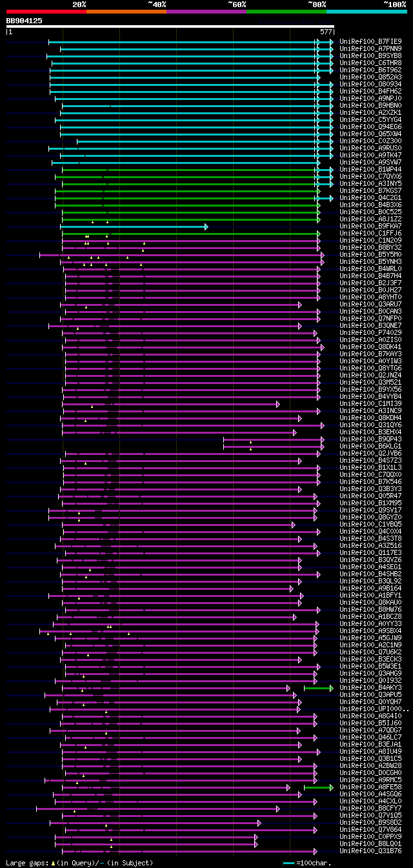Select the UniRef100_Q7U6K2 label
Viewport: 413px width, 868px height.
coord(370,652)
